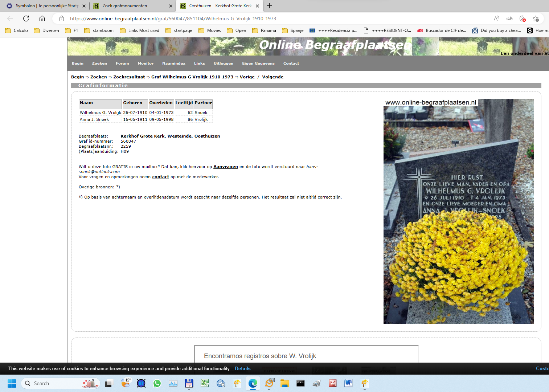
Task: Open File Explorer from the taskbar
Action: point(284,383)
